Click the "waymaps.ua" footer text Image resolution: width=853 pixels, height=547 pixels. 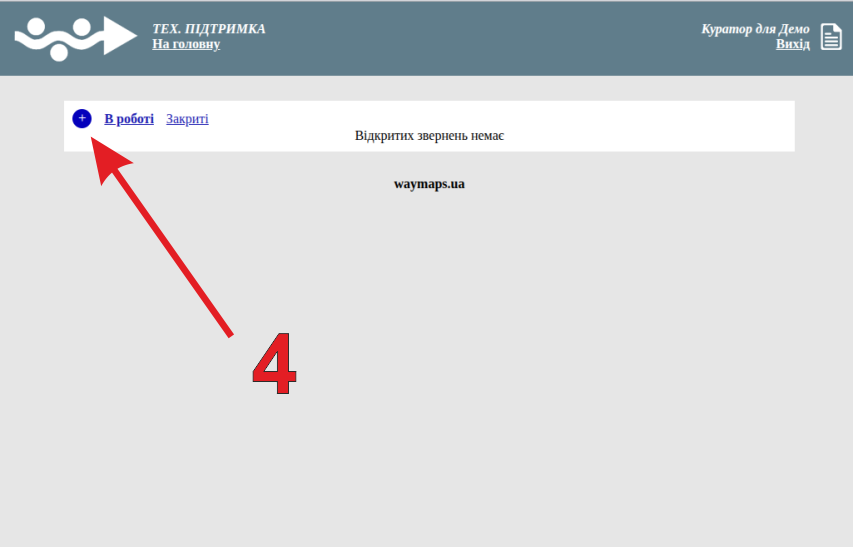[429, 184]
